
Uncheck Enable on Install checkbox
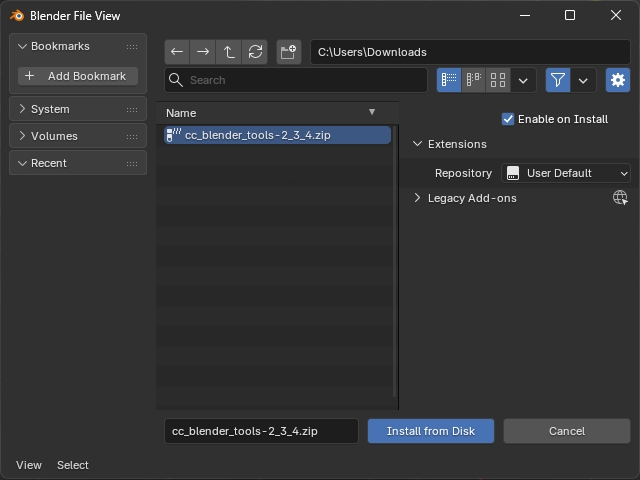pyautogui.click(x=508, y=119)
